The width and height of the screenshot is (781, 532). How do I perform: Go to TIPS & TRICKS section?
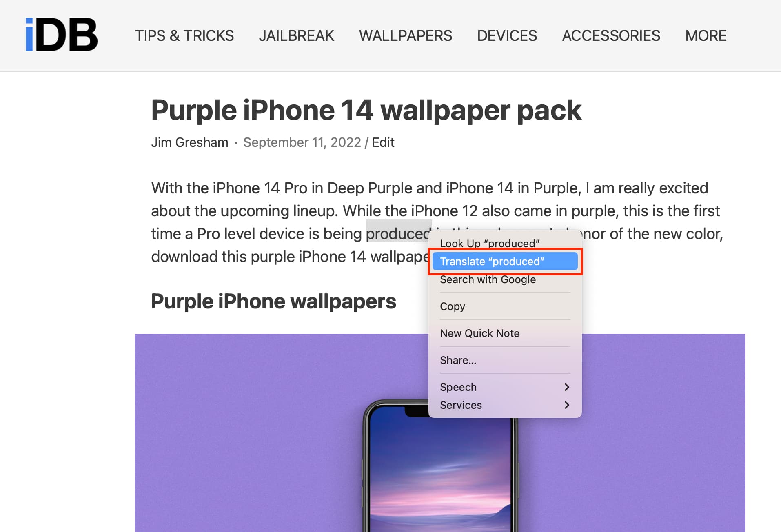coord(184,35)
